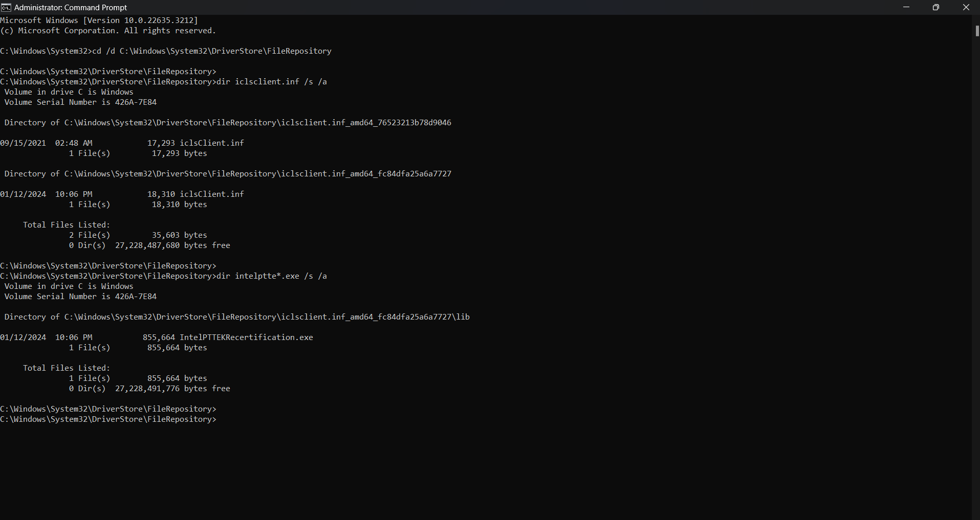Click the scrollbar track below the thumb
This screenshot has height=520, width=980.
click(x=977, y=276)
